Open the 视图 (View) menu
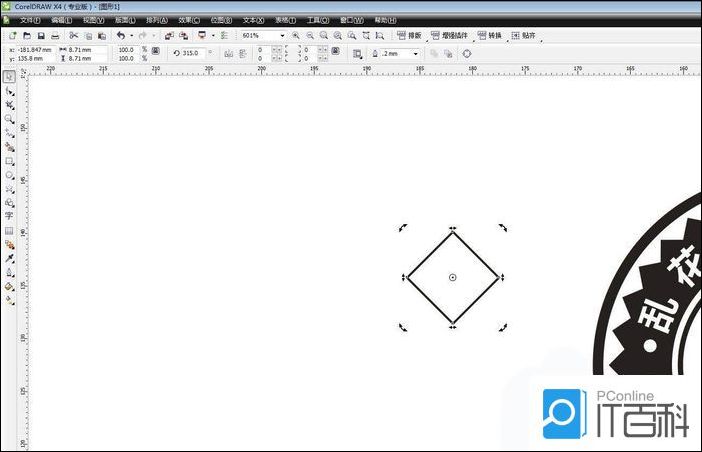The image size is (702, 452). (93, 20)
